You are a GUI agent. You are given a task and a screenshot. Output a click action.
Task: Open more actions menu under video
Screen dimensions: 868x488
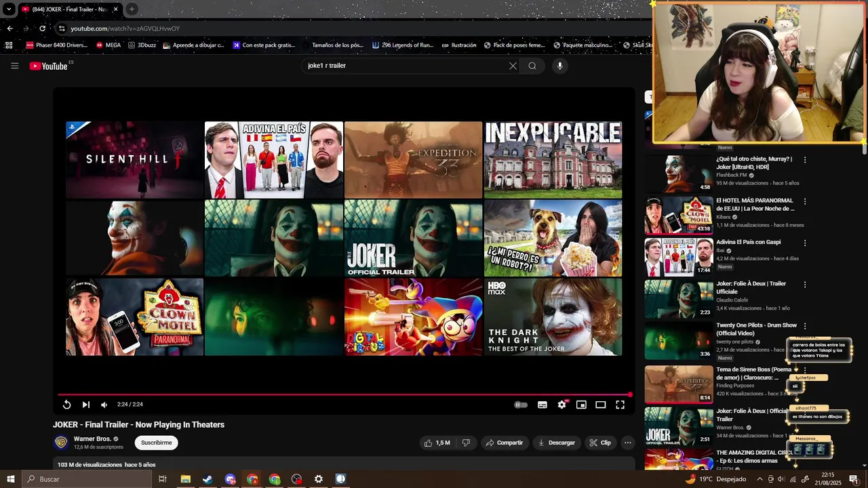coord(628,443)
